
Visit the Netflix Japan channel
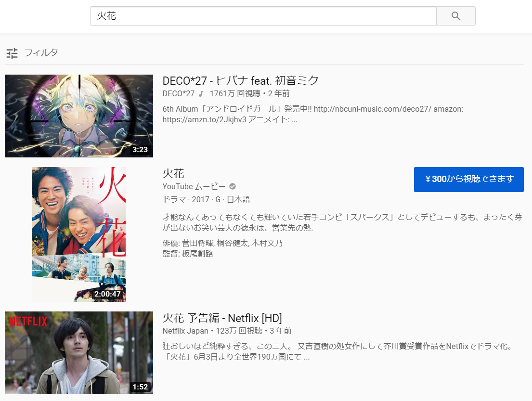coord(185,331)
